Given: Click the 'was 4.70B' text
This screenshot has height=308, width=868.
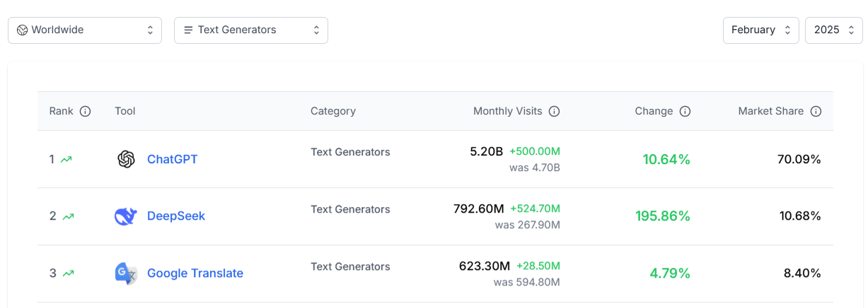Looking at the screenshot, I should pos(535,168).
